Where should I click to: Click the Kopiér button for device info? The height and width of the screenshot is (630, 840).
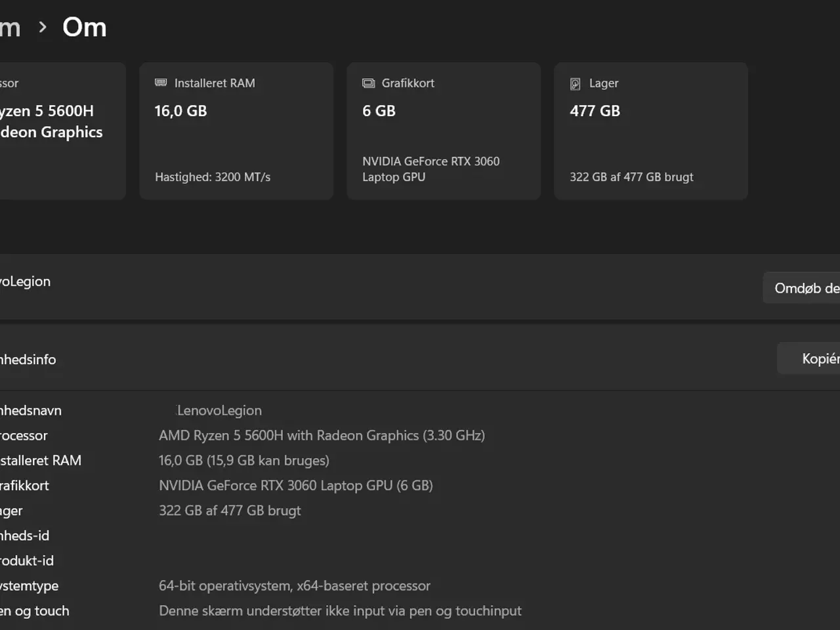[808, 358]
